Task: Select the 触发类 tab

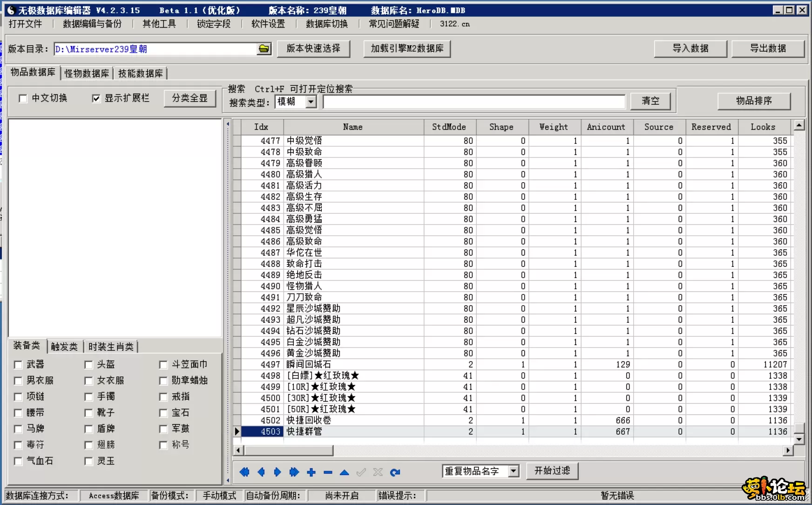Action: (64, 347)
